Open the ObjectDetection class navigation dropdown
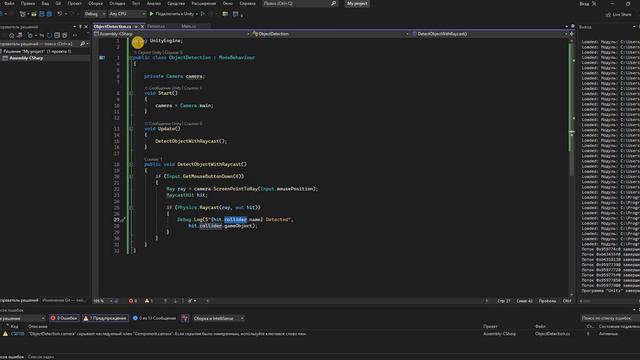 [x=330, y=34]
